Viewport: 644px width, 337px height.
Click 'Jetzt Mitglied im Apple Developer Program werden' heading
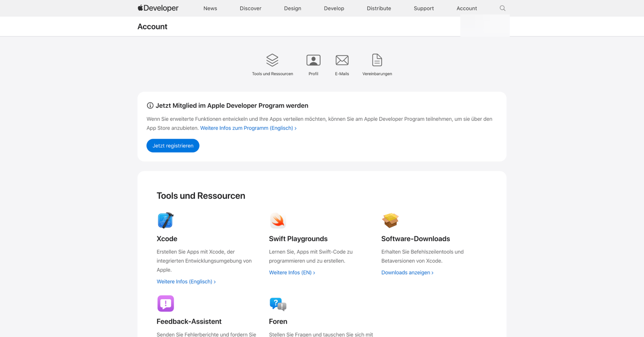(232, 105)
